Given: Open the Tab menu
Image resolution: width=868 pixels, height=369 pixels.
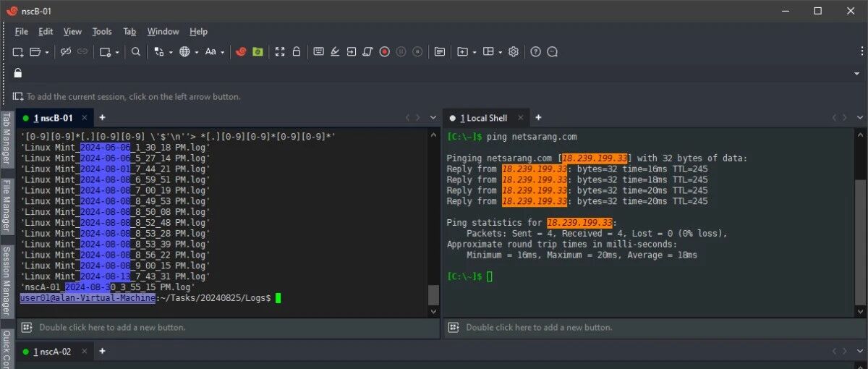Looking at the screenshot, I should tap(129, 32).
